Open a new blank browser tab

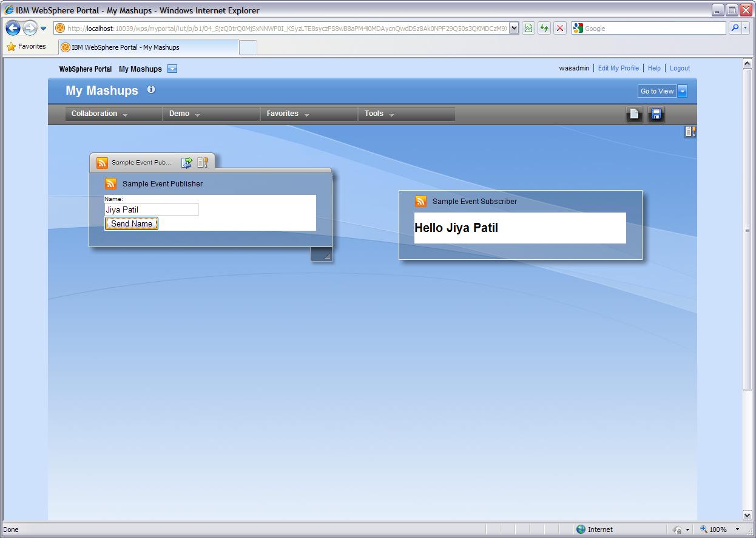coord(248,47)
